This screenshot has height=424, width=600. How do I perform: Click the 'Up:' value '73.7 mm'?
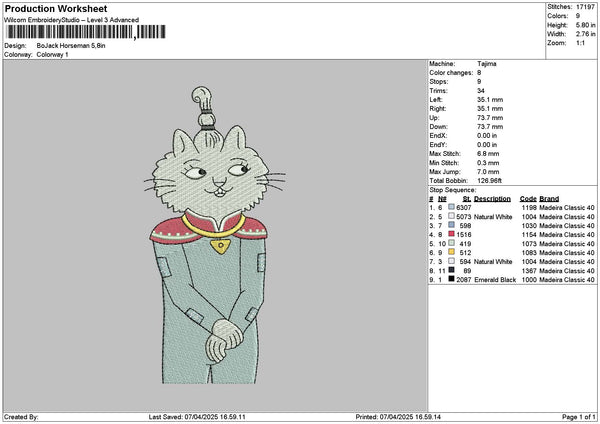(x=490, y=118)
